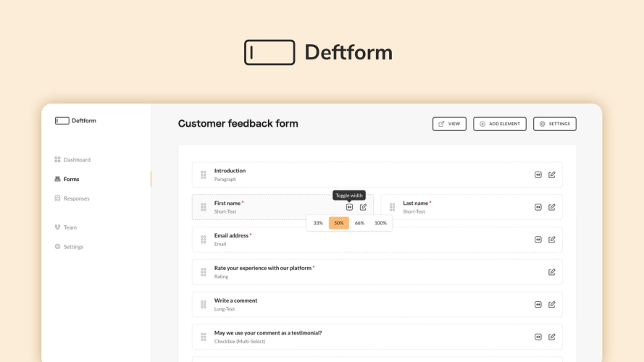Click the ADD ELEMENT button

pos(500,124)
